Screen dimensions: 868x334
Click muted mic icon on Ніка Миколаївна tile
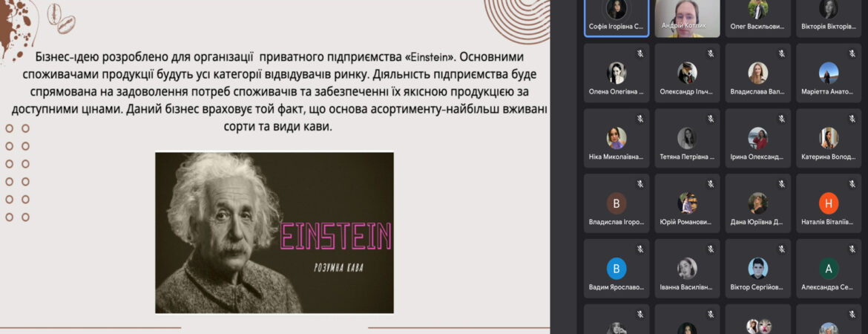tap(640, 119)
